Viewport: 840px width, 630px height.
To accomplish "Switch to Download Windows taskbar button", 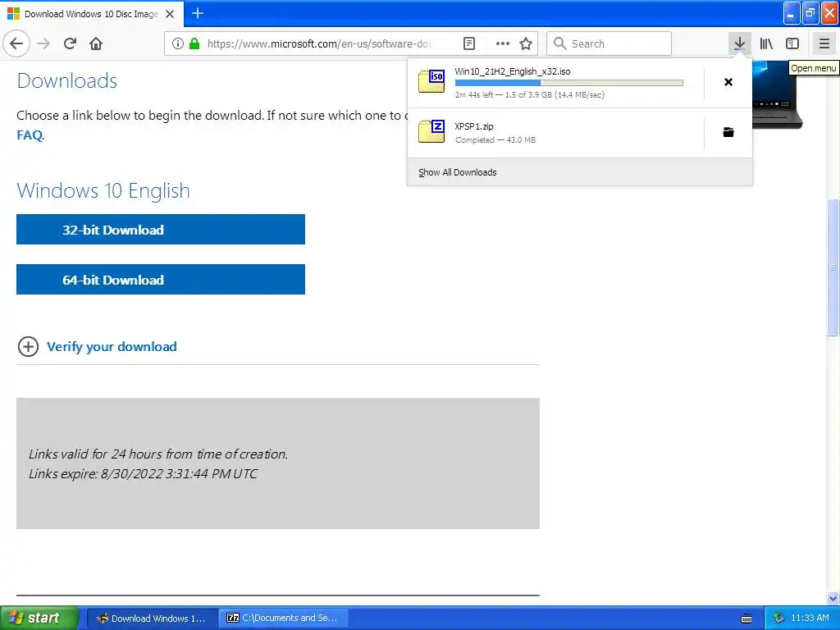I will coord(152,618).
